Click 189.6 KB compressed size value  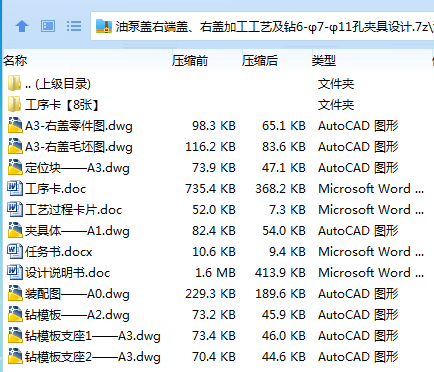click(x=280, y=294)
